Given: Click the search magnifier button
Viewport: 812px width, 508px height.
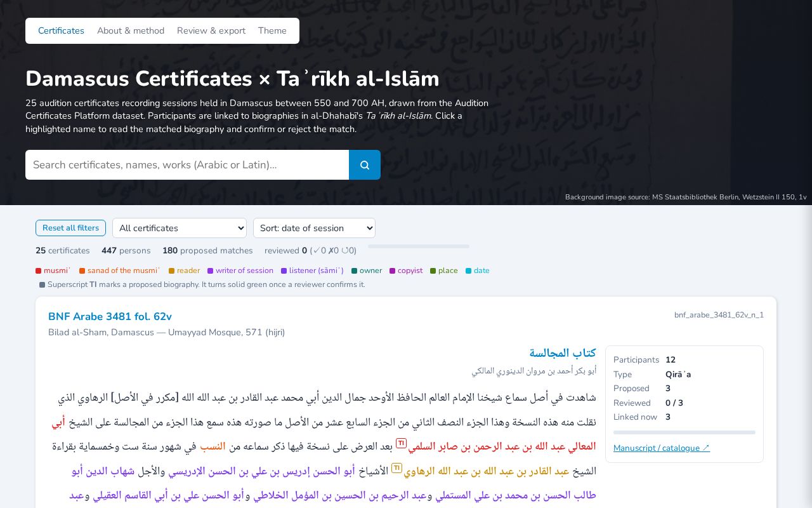Looking at the screenshot, I should point(365,165).
